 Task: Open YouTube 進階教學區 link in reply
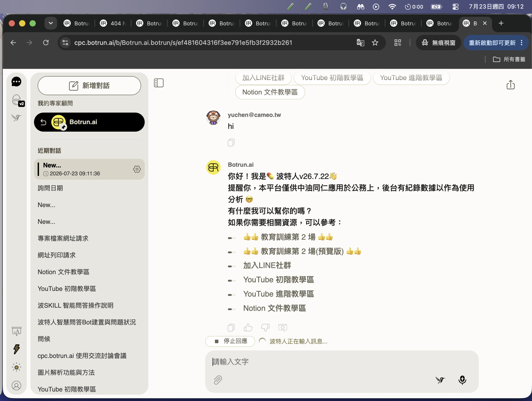point(278,294)
